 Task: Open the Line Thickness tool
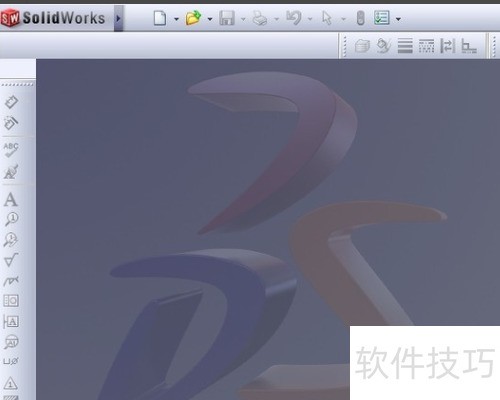pyautogui.click(x=405, y=46)
